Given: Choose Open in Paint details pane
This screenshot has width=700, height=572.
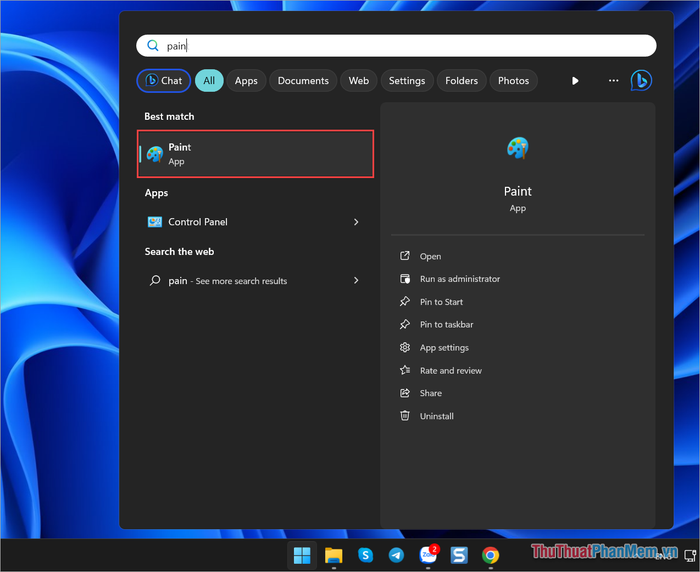Looking at the screenshot, I should tap(430, 256).
